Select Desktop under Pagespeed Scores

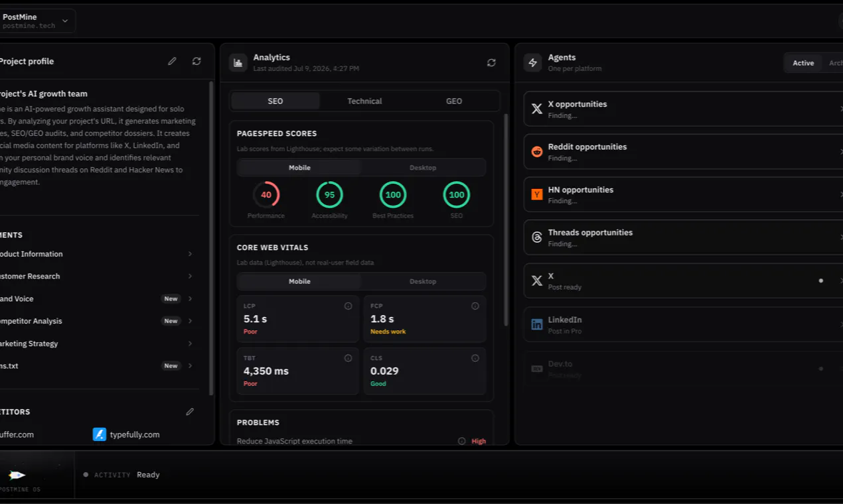pos(423,168)
